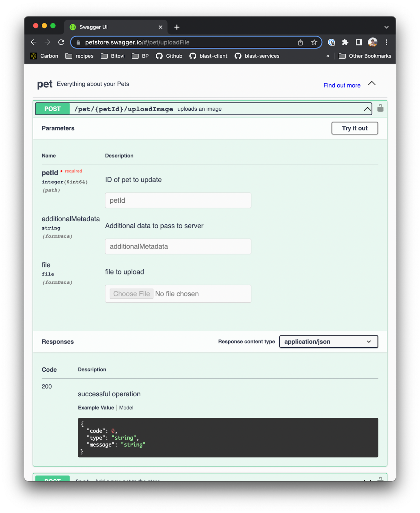Click the Choose File button
Image resolution: width=420 pixels, height=513 pixels.
131,294
